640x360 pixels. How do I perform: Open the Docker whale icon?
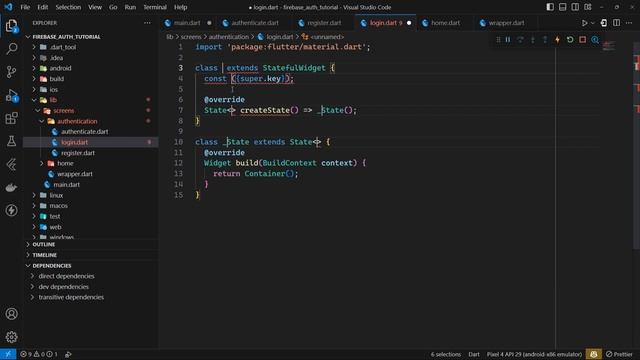(x=11, y=187)
